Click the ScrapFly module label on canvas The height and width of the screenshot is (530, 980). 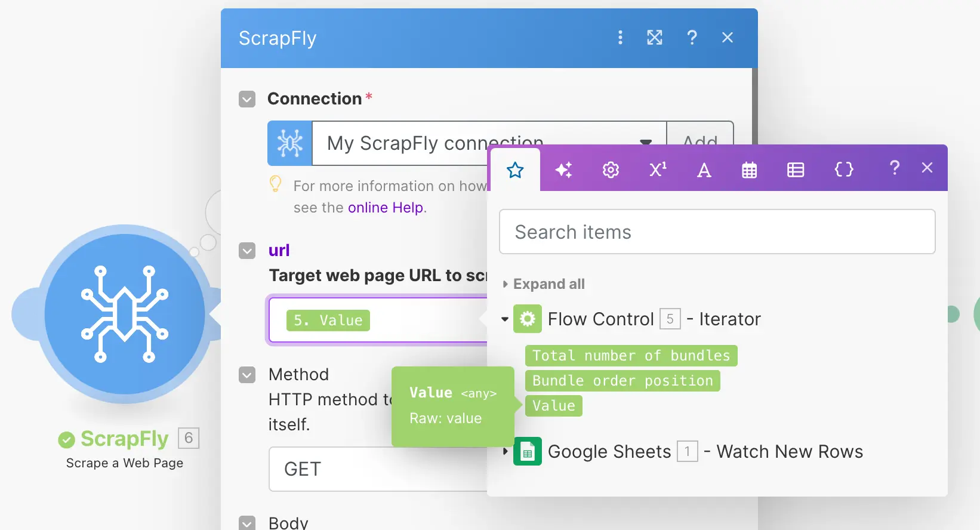click(x=125, y=439)
